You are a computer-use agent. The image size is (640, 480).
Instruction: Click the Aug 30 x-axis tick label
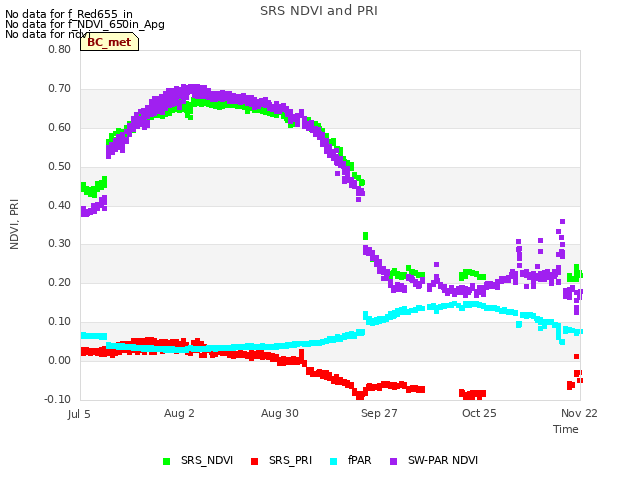pos(280,413)
